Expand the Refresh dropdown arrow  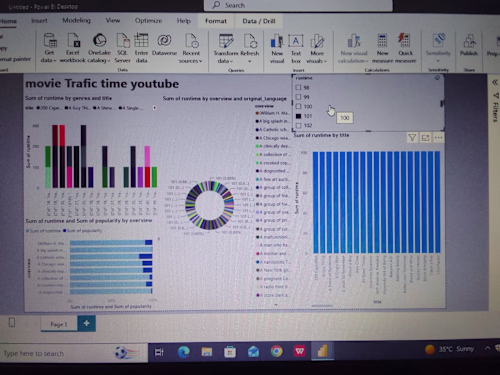pos(249,61)
